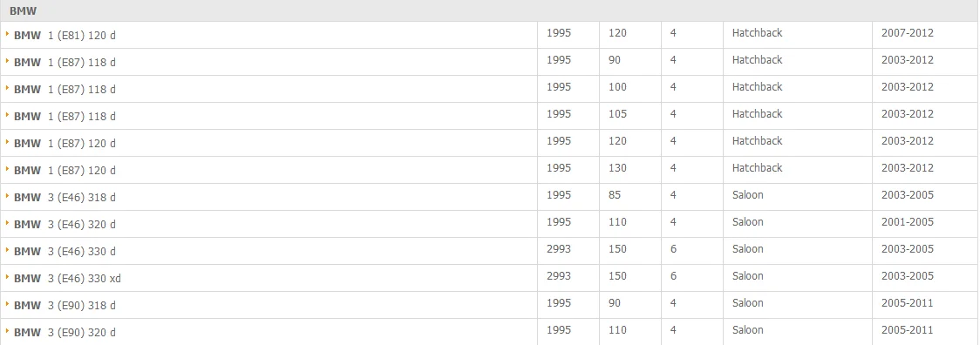Viewport: 980px width, 345px height.
Task: Click the arrow icon for BMW 3 (E46) 320 d
Action: 8,222
